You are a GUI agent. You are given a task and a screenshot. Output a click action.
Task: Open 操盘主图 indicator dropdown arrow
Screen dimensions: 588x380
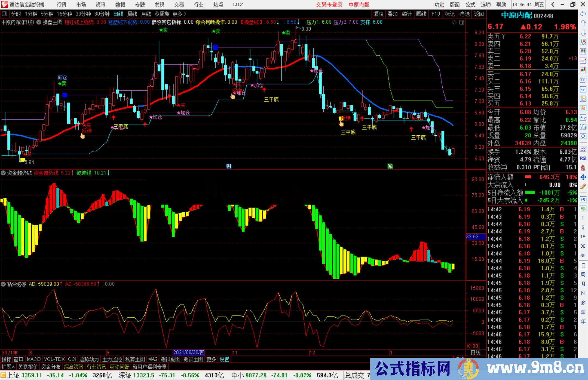(x=39, y=22)
